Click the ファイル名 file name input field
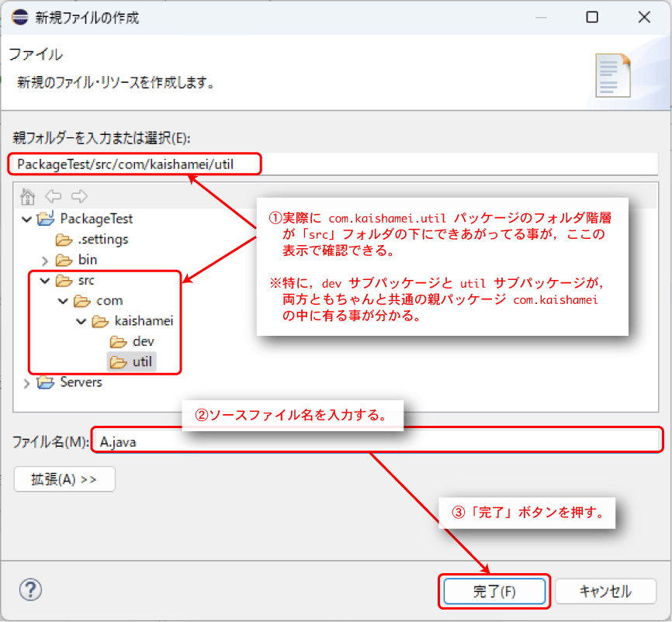Viewport: 672px width, 622px height. [x=377, y=441]
